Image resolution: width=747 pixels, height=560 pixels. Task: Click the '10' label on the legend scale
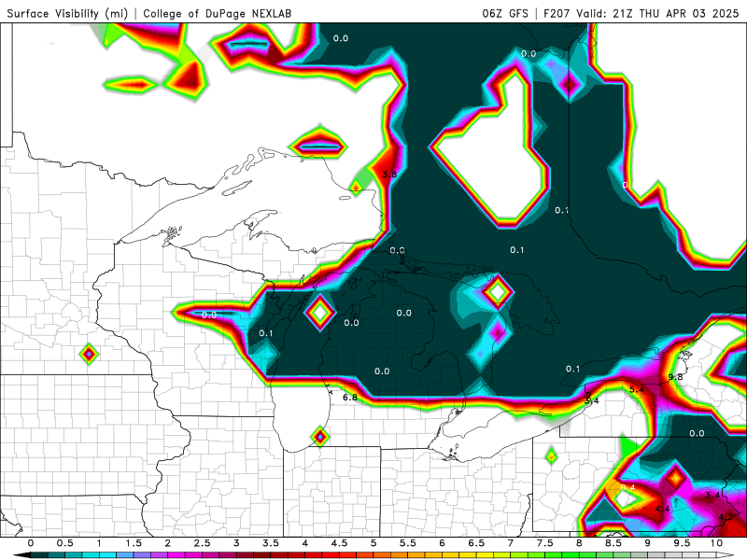(716, 543)
